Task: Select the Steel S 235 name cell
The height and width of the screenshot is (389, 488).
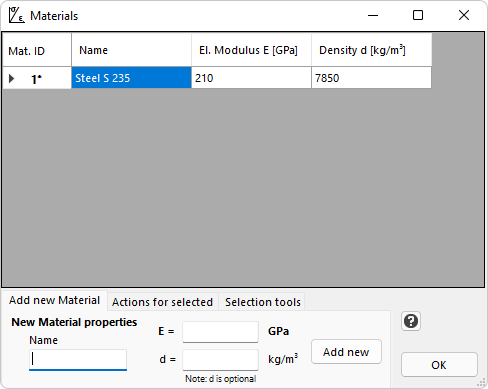Action: (x=131, y=78)
